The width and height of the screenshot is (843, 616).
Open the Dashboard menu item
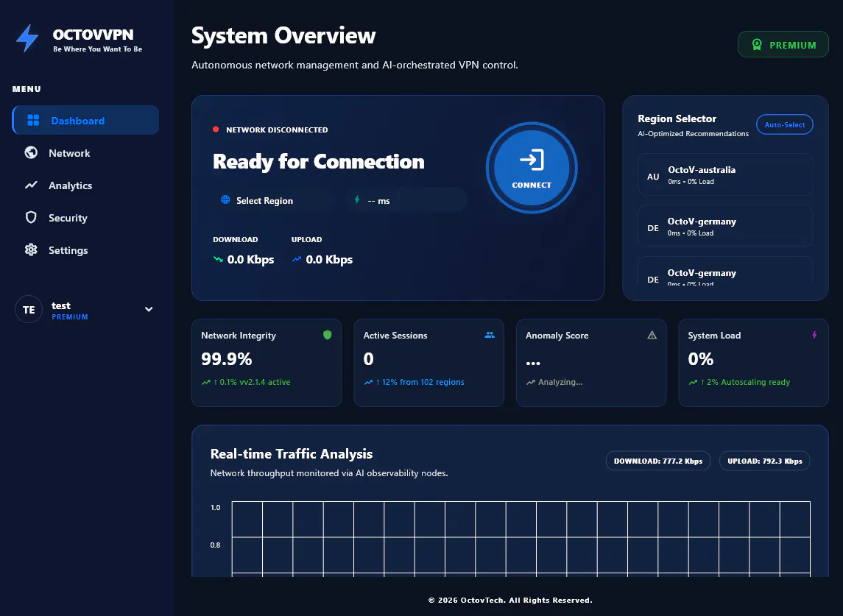(85, 120)
